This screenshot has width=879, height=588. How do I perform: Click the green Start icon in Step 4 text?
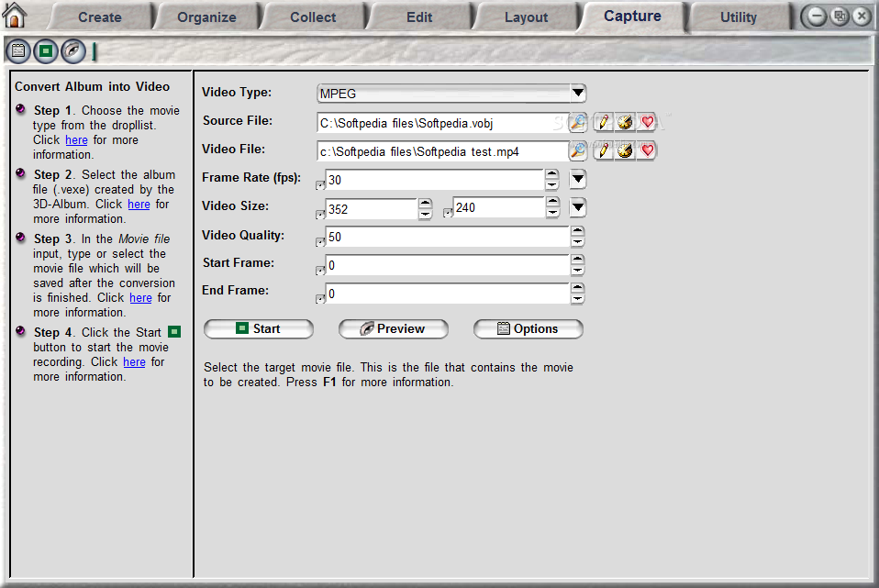tap(175, 332)
